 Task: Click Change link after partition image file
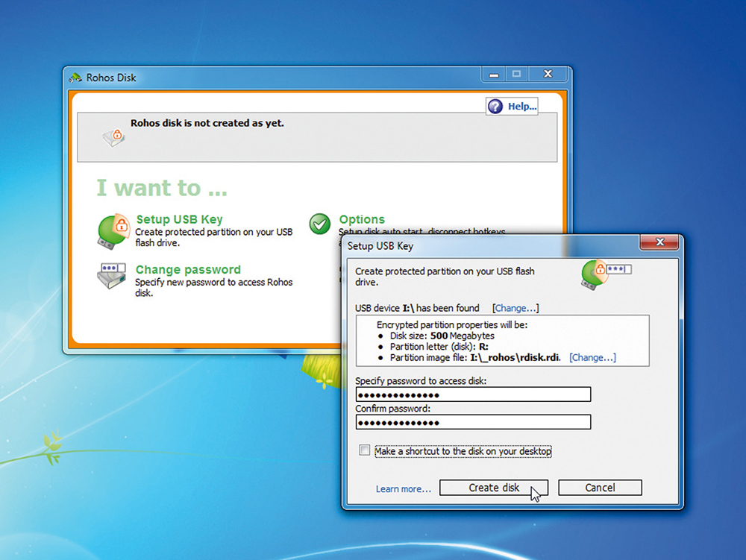tap(592, 357)
